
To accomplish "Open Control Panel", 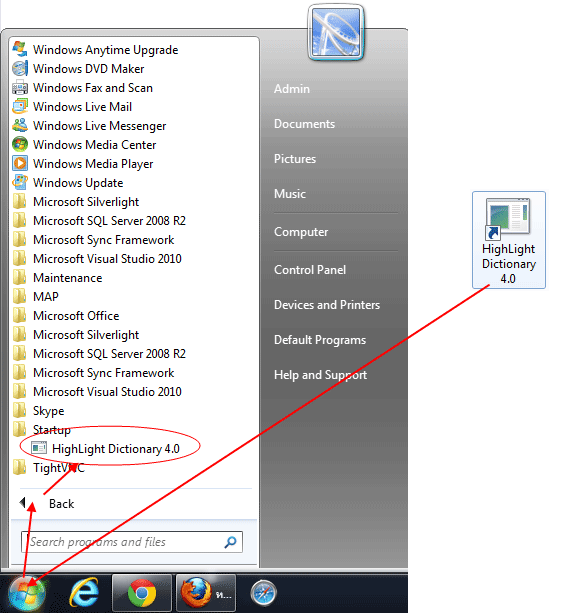I will tap(310, 270).
